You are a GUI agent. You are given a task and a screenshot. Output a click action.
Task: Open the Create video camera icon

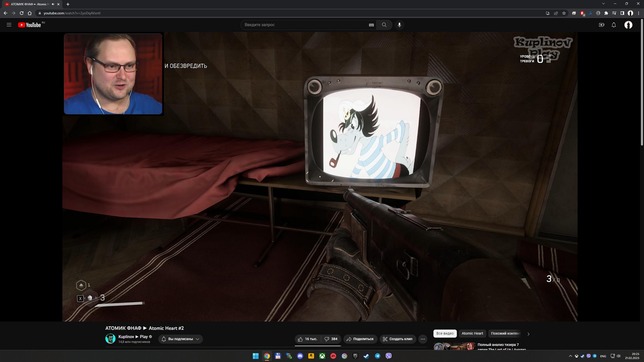(x=602, y=25)
